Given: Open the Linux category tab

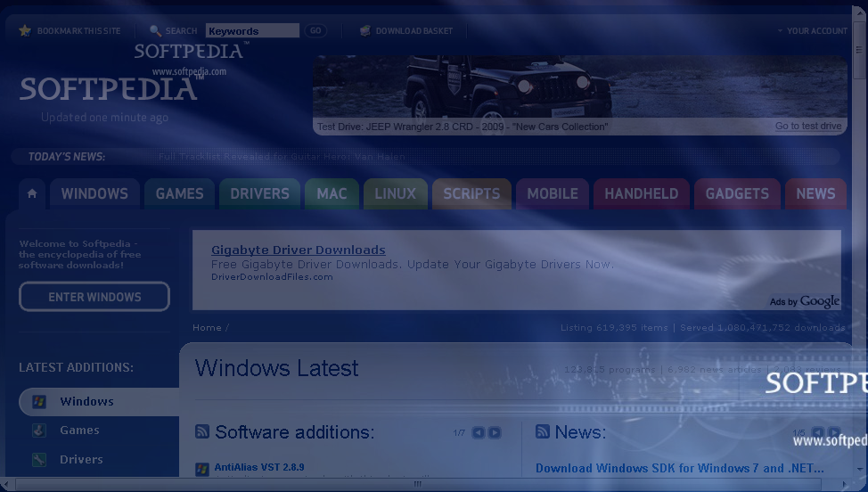Looking at the screenshot, I should 396,193.
